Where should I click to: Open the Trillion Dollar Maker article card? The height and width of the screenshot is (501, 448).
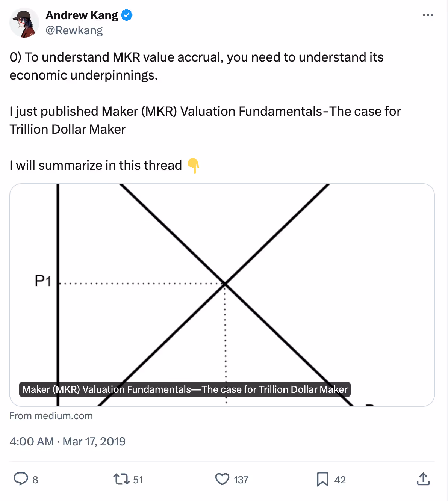tap(184, 389)
